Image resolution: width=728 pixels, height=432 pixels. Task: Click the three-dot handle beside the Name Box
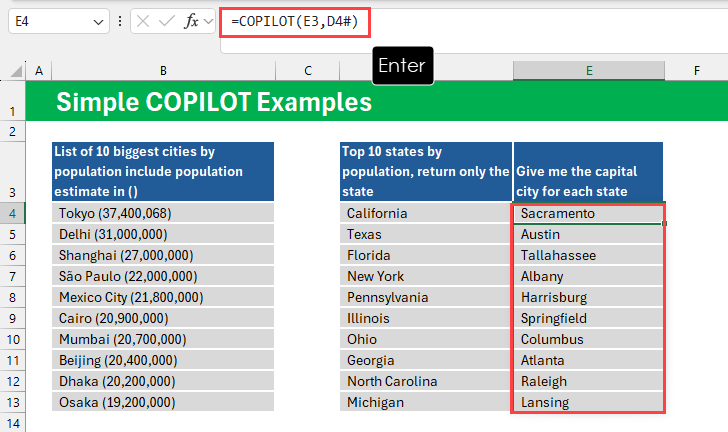click(120, 21)
